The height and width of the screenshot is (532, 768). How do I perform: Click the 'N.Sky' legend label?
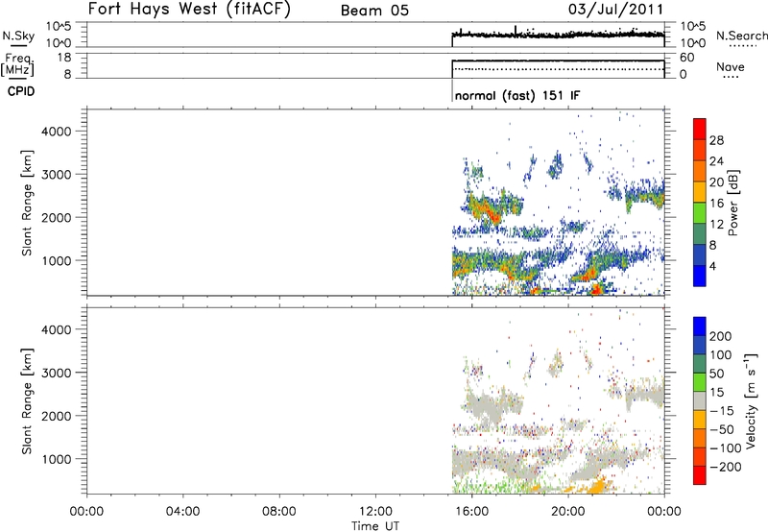tap(18, 36)
